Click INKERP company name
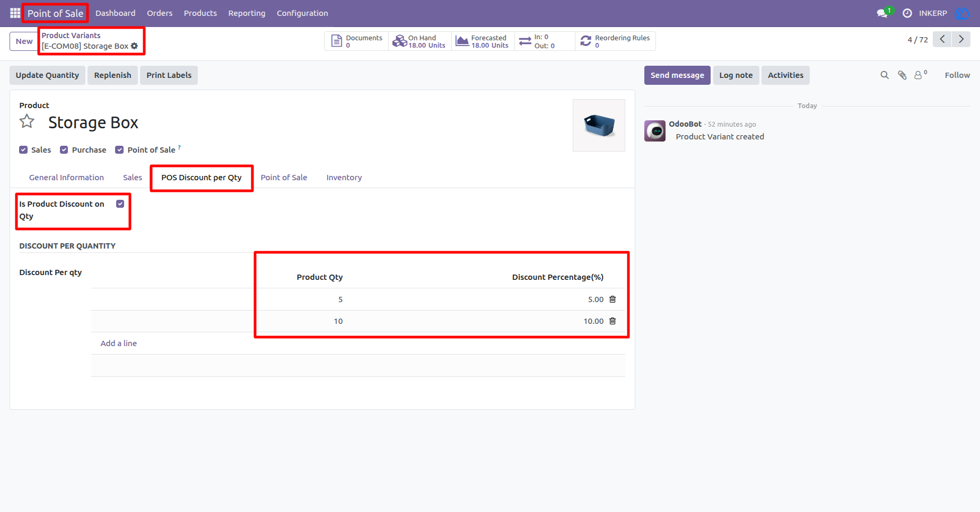Screen dimensions: 980x512 933,13
